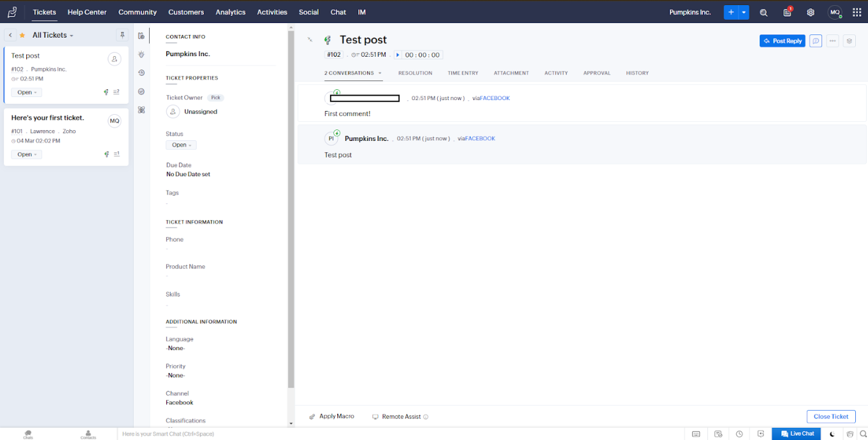The image size is (868, 440).
Task: Open the ticket timeline history sidebar icon
Action: (x=141, y=73)
